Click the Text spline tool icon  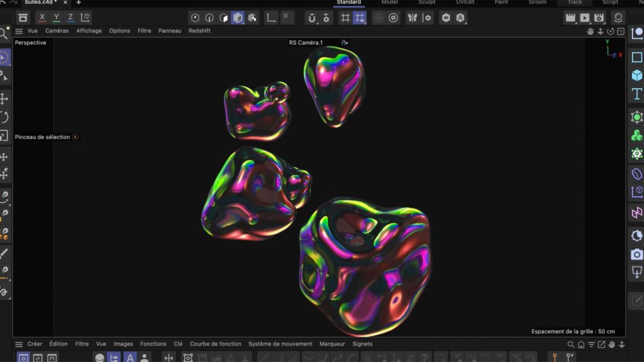(636, 94)
